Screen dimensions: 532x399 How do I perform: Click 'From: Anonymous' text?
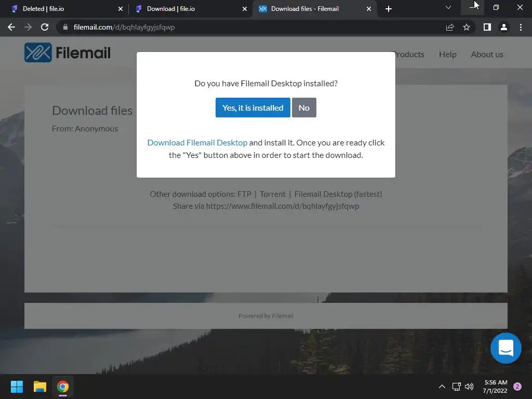(x=85, y=129)
